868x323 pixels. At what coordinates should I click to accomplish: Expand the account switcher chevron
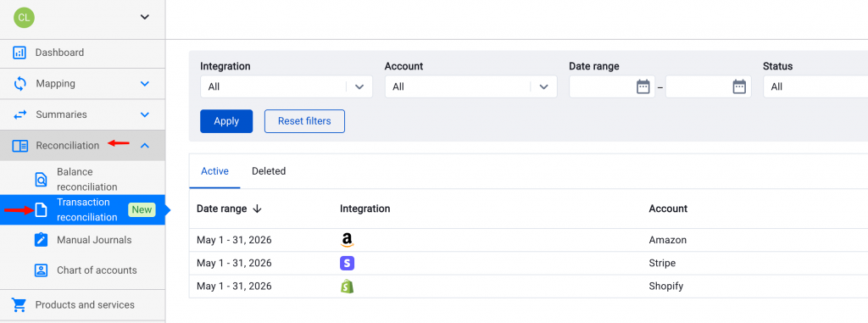pos(144,17)
